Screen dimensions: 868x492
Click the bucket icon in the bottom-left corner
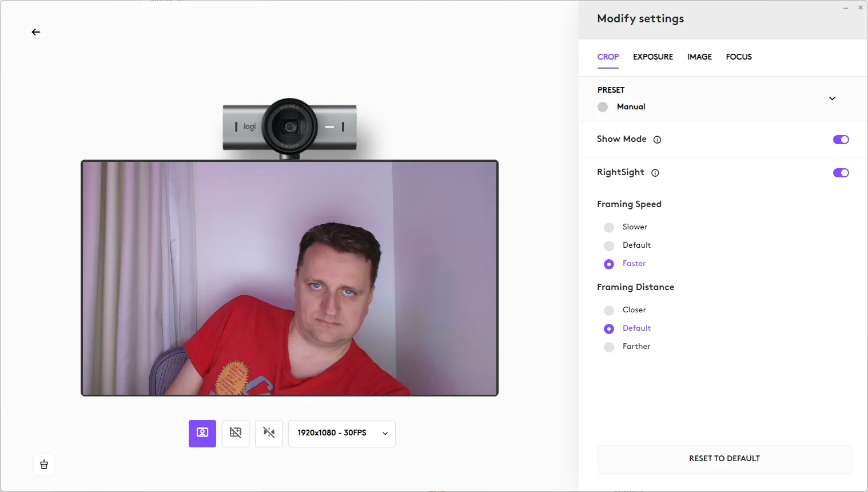44,465
